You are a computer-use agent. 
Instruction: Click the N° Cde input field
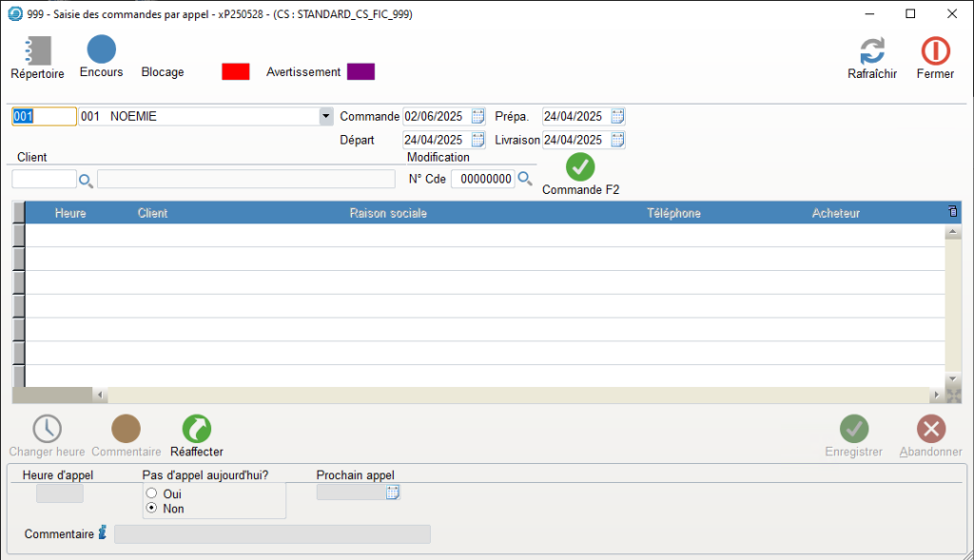tap(482, 179)
